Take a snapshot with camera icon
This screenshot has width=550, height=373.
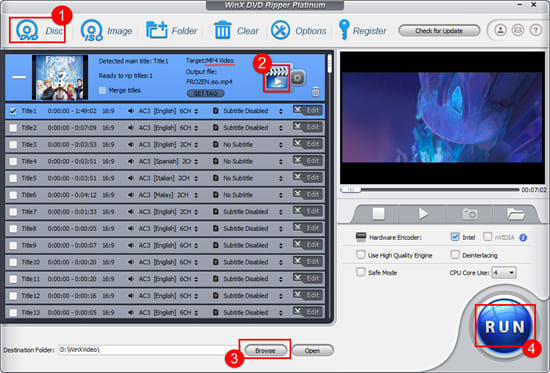point(470,213)
